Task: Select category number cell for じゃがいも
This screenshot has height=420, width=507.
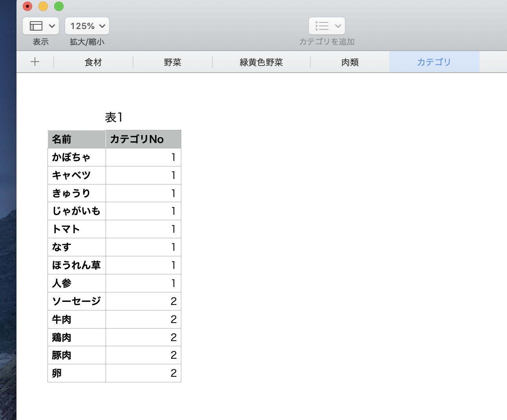Action: (x=144, y=211)
